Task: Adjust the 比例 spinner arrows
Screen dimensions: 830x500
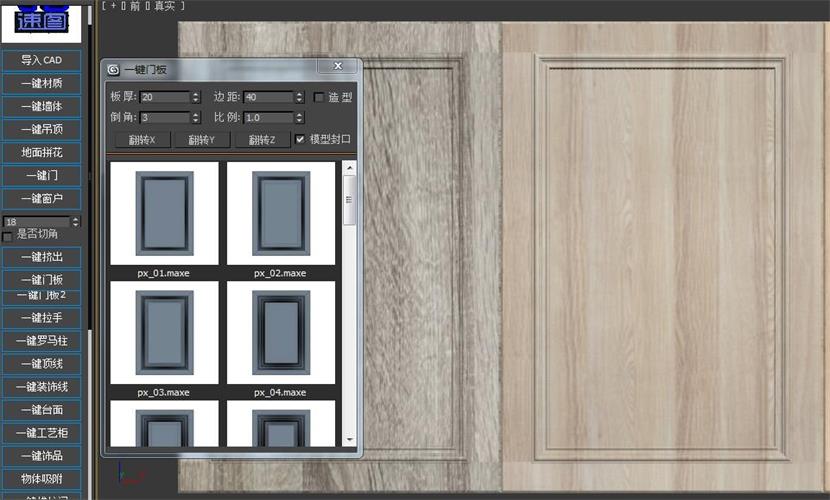Action: tap(300, 117)
